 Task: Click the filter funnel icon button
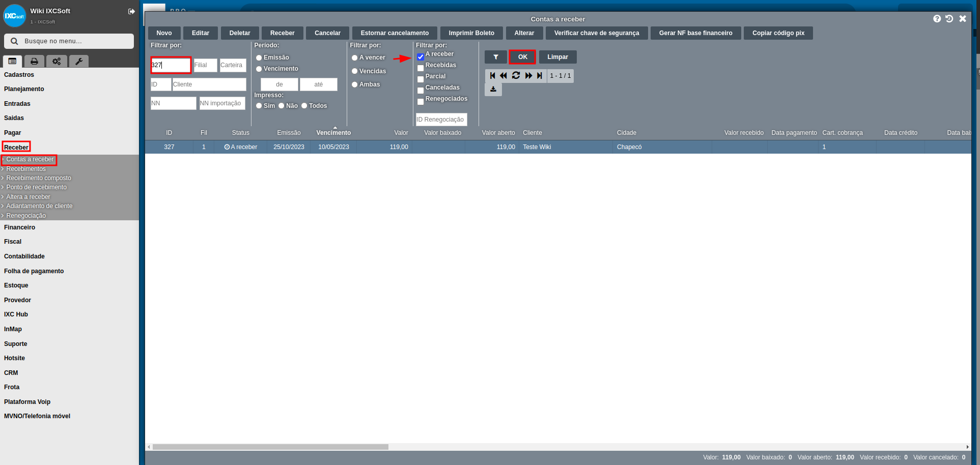point(495,57)
